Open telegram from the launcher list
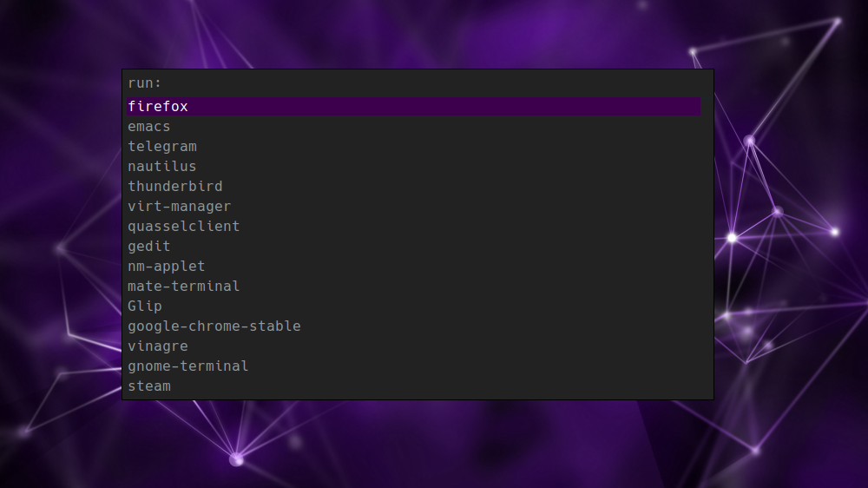The width and height of the screenshot is (868, 488). [x=162, y=147]
